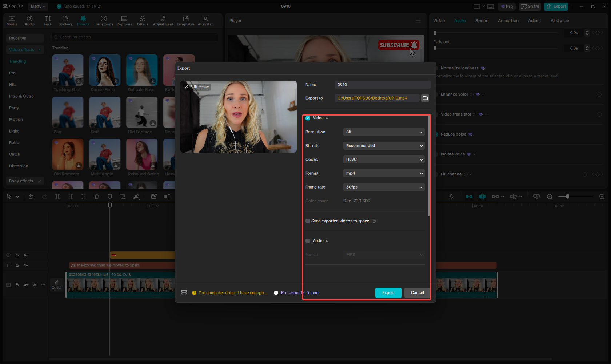Toggle visibility of the subtitle track

[26, 265]
